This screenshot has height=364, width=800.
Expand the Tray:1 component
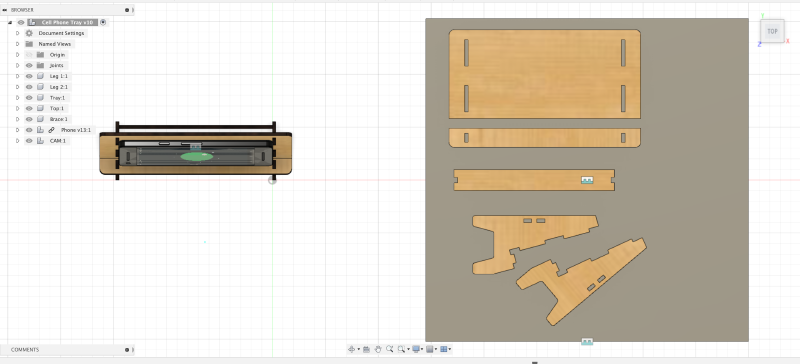pos(17,98)
